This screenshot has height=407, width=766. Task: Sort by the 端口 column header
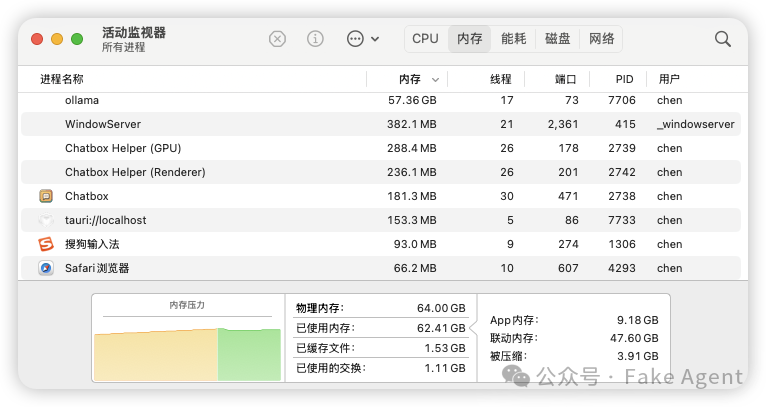click(x=566, y=79)
